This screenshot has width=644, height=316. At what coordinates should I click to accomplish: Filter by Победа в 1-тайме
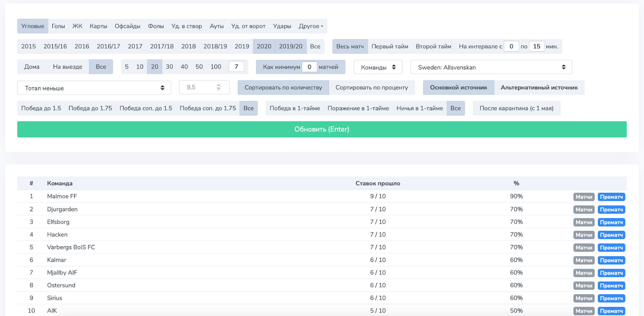click(295, 108)
